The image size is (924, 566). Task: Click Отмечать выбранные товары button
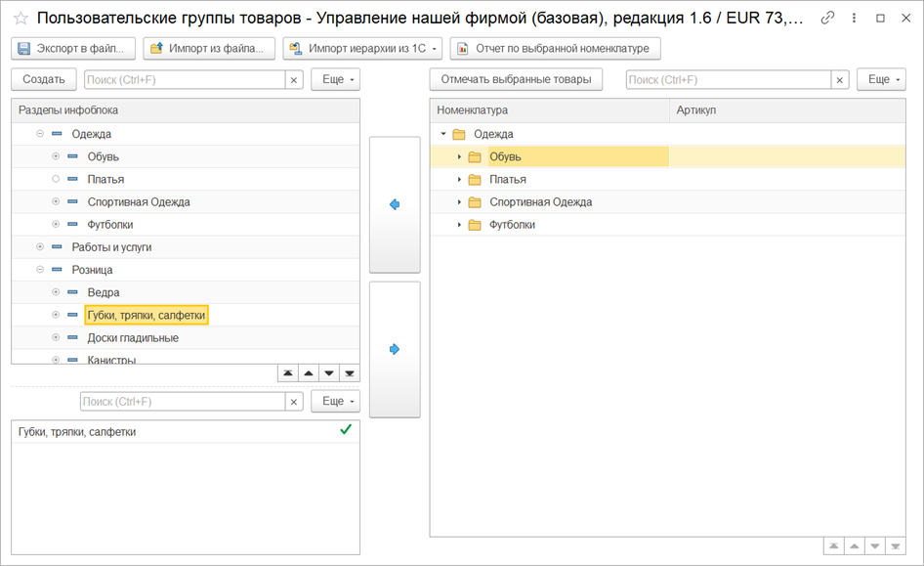(x=516, y=80)
